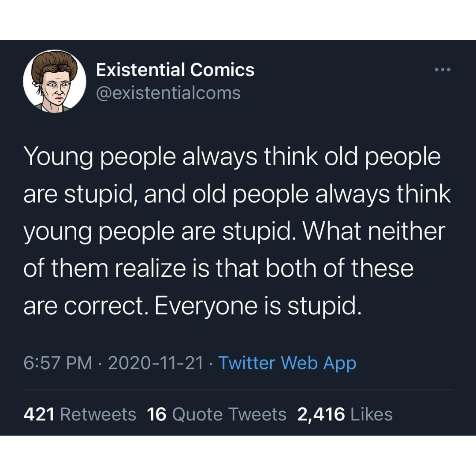The image size is (476, 476).
Task: Click the horizontal divider above the tweet stats
Action: pyautogui.click(x=238, y=390)
